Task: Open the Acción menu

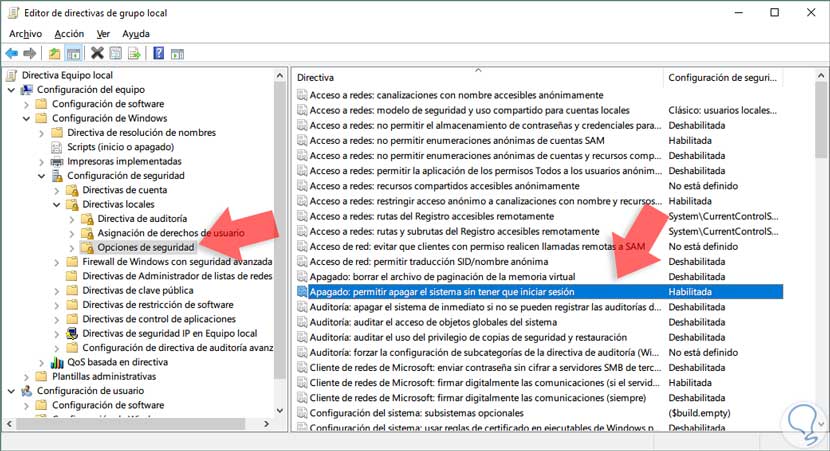Action: click(x=69, y=34)
